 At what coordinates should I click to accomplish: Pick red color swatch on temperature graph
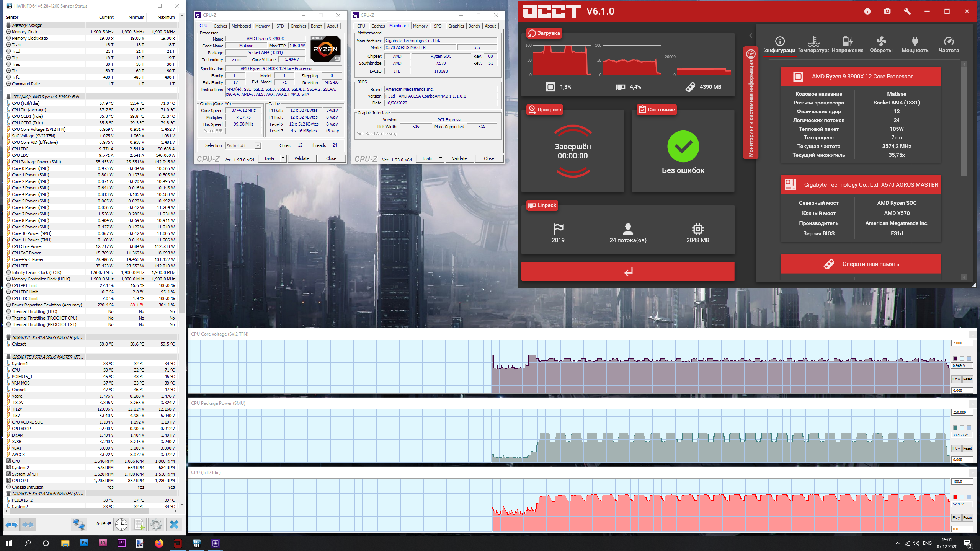955,497
